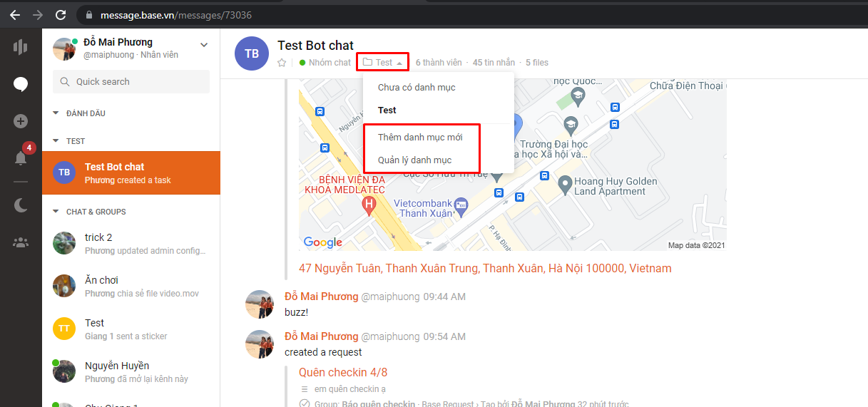Open the 47 Nguyễn Tuân address link

(x=485, y=269)
